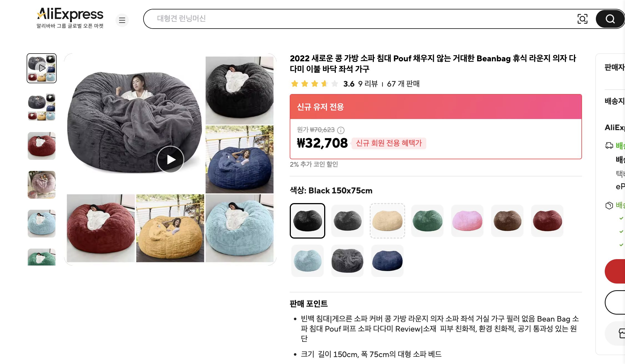Screen dimensions: 625x364
Task: Open the image search camera icon
Action: click(x=583, y=19)
